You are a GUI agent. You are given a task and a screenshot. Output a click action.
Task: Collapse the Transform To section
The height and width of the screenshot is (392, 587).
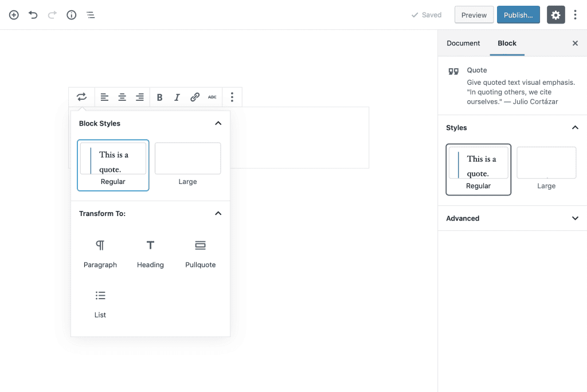(x=218, y=213)
